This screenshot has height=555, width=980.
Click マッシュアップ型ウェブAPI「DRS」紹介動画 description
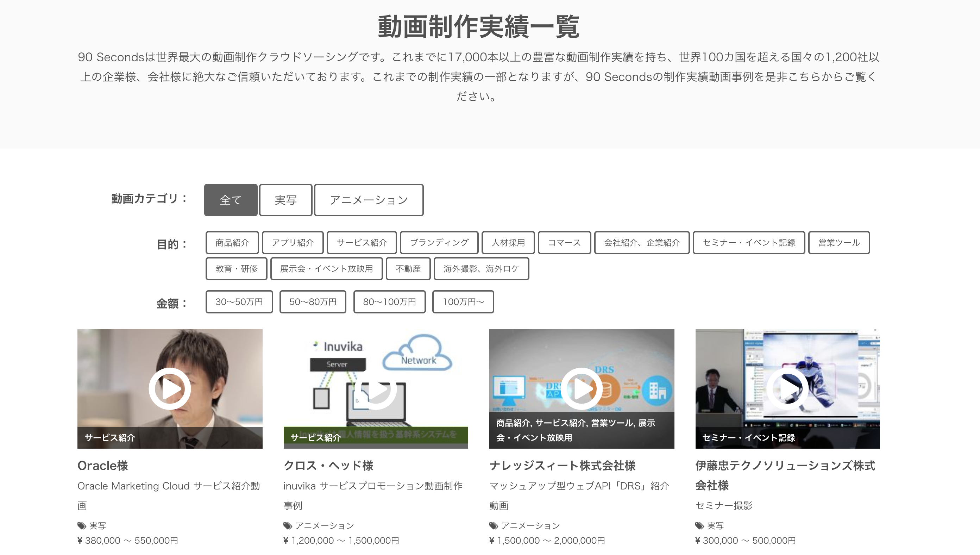(579, 495)
